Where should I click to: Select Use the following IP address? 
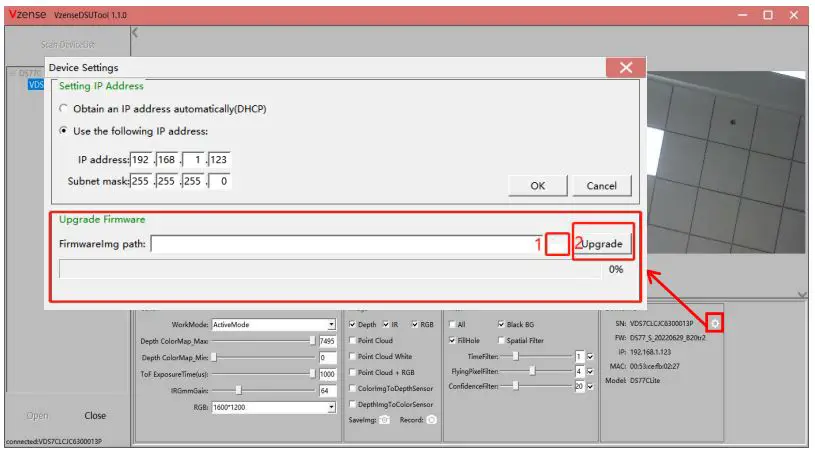point(63,131)
